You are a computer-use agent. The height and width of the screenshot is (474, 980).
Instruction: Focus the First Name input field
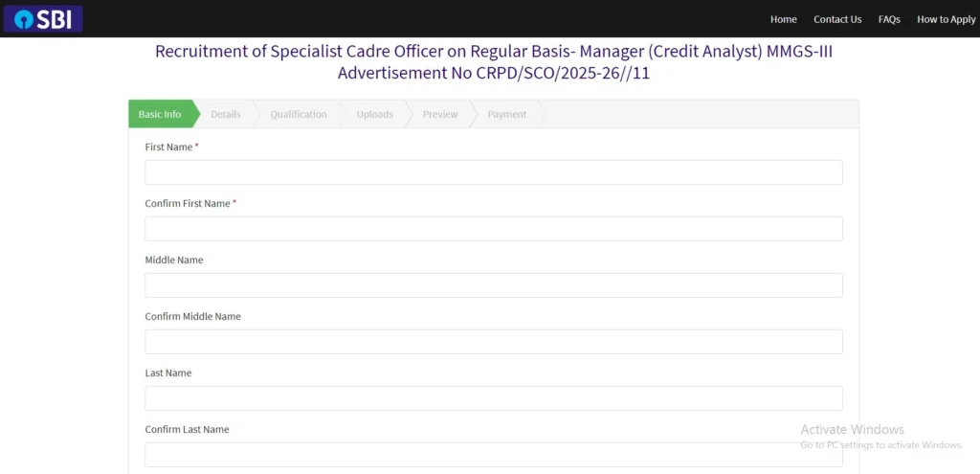[x=494, y=172]
